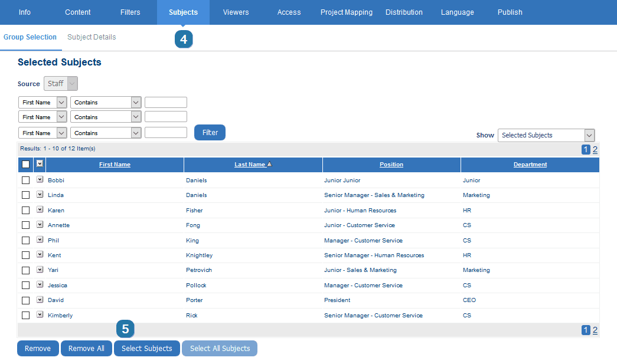Open the Publish menu
Image resolution: width=617 pixels, height=364 pixels.
pyautogui.click(x=509, y=12)
